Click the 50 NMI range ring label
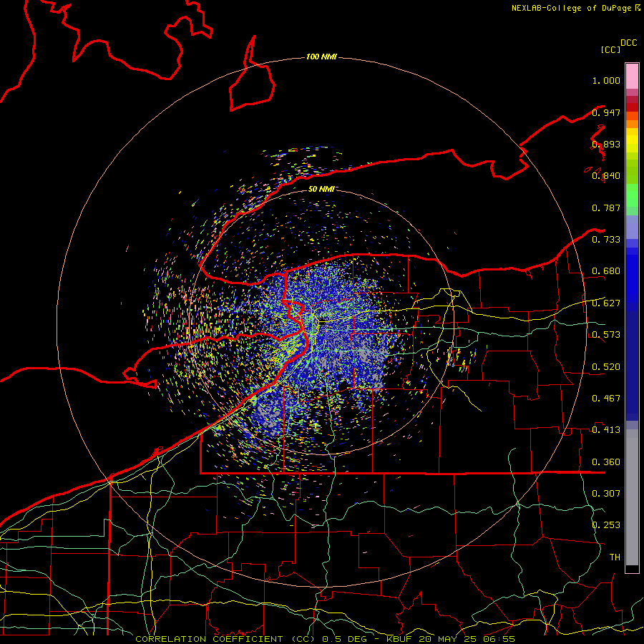This screenshot has width=644, height=644. point(321,190)
